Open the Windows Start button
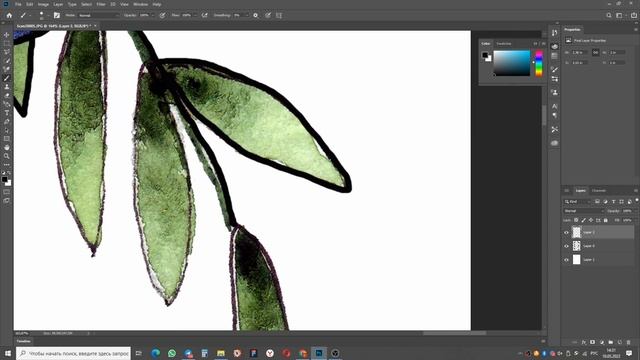Viewport: 640px width, 360px height. tap(7, 353)
